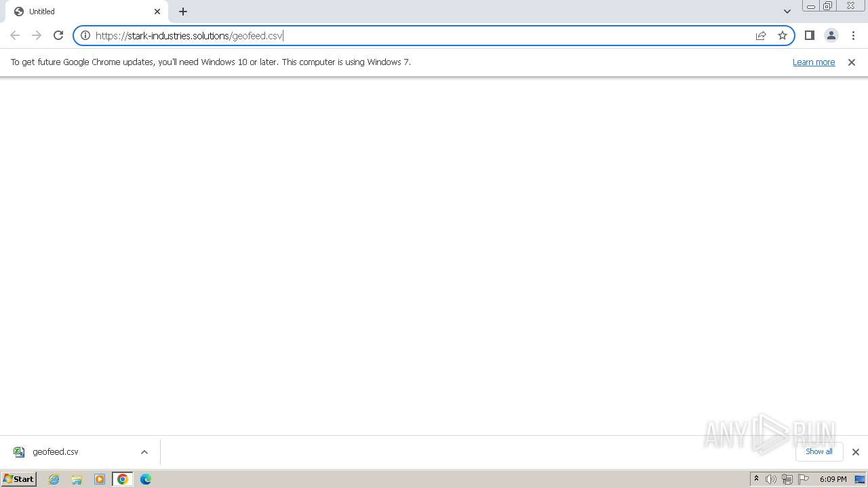
Task: Minimize the Chrome window
Action: (811, 6)
